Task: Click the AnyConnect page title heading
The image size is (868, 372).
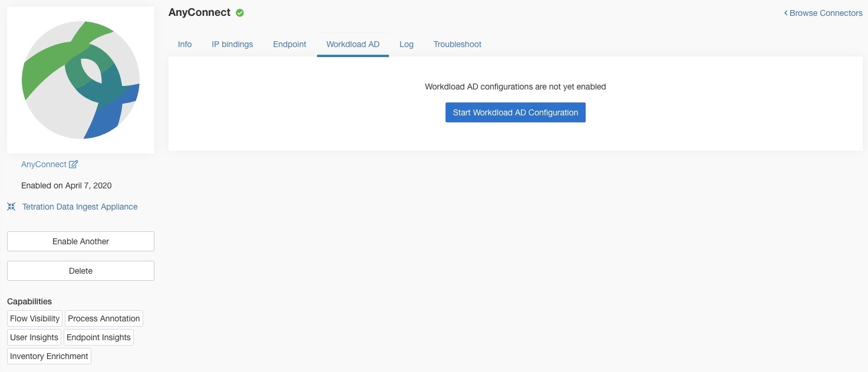Action: tap(200, 12)
